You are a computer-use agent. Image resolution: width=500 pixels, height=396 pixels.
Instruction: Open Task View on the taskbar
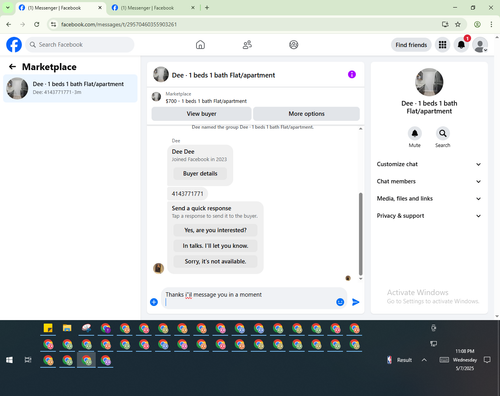tap(28, 360)
